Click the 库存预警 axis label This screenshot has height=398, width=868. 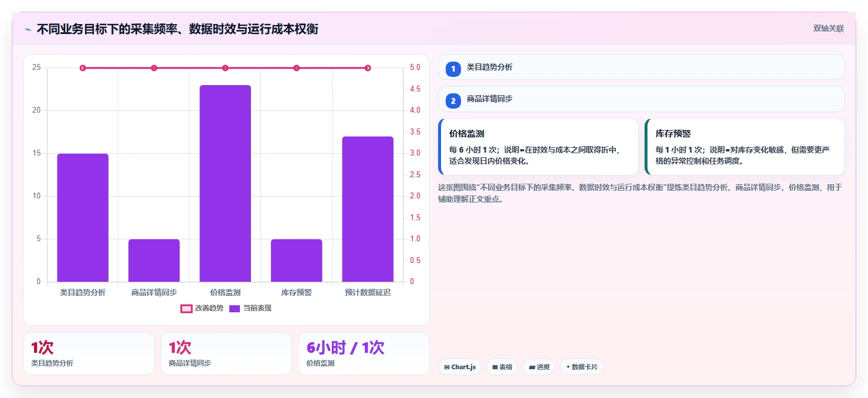(296, 292)
